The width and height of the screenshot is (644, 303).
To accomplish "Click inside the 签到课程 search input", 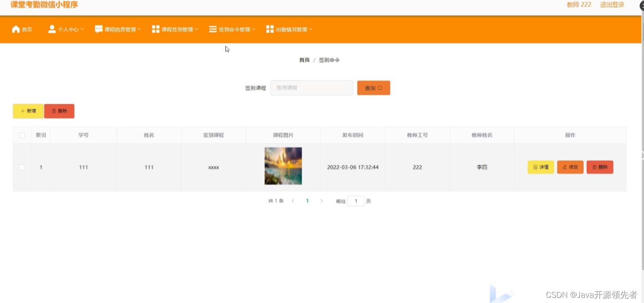I will point(311,87).
